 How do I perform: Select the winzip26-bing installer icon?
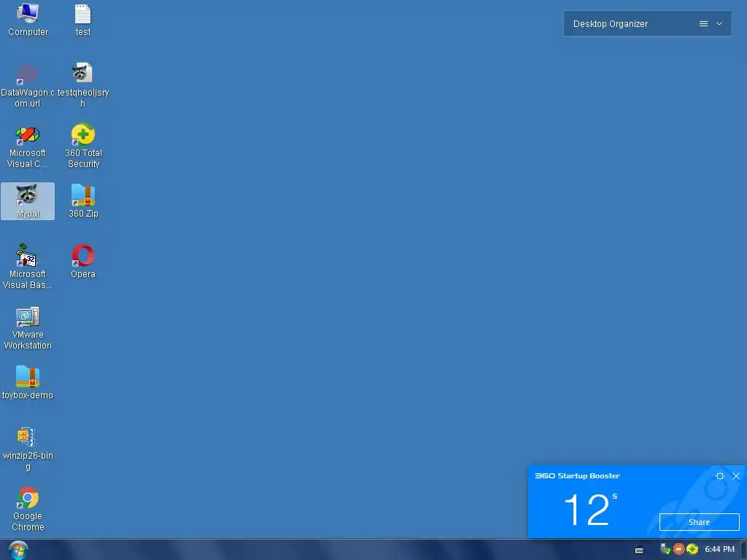click(x=28, y=448)
